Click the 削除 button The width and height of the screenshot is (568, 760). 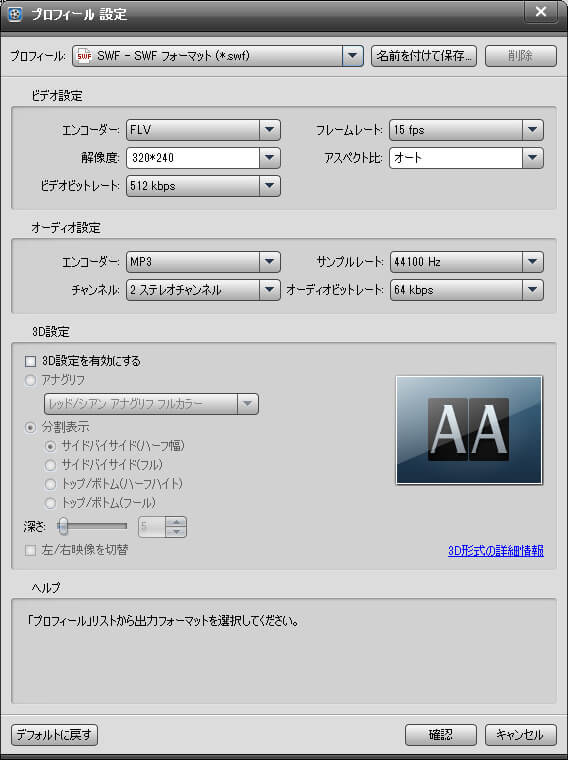(521, 56)
